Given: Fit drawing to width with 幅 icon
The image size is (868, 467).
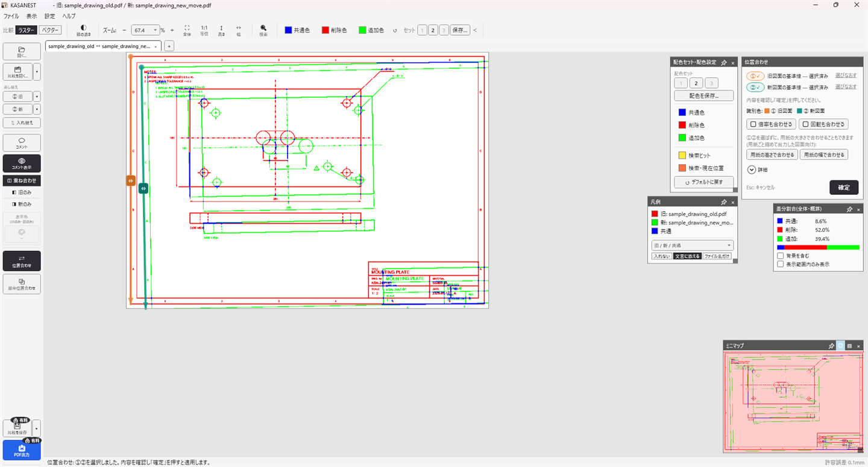Looking at the screenshot, I should (x=238, y=30).
